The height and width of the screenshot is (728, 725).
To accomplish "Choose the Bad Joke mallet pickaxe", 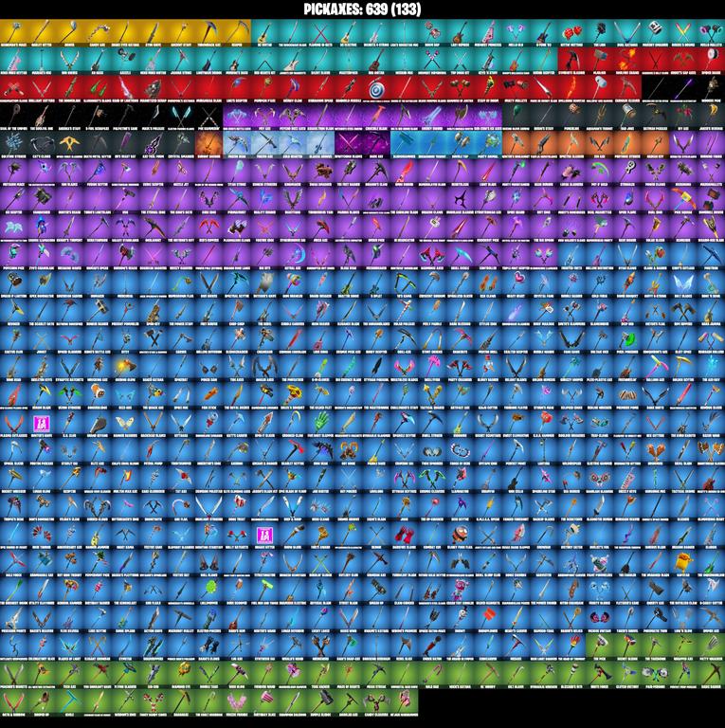I will 627,117.
